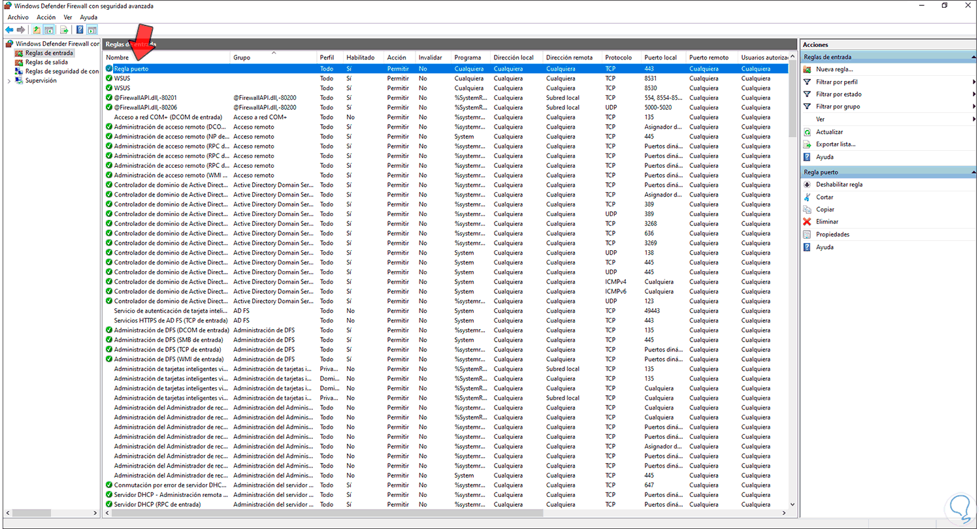The width and height of the screenshot is (980, 529).
Task: Click the Reglas de seguridad de conexión icon
Action: (x=19, y=71)
